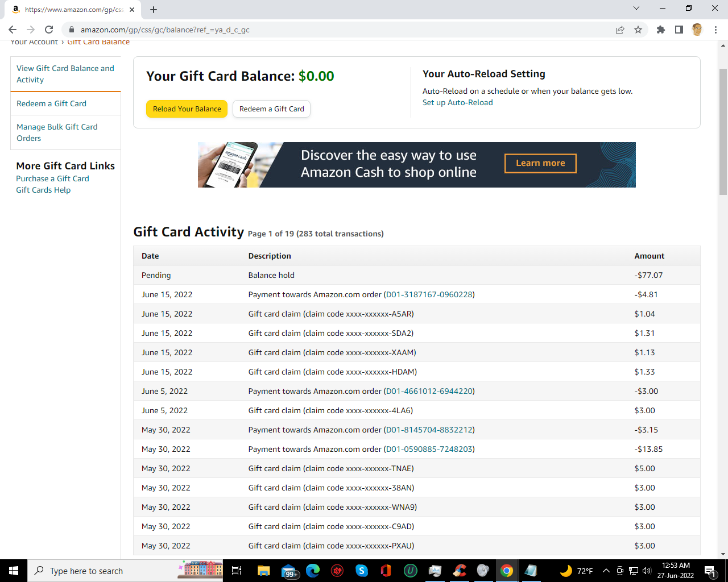The width and height of the screenshot is (728, 582).
Task: Open Windows Start menu
Action: point(14,571)
